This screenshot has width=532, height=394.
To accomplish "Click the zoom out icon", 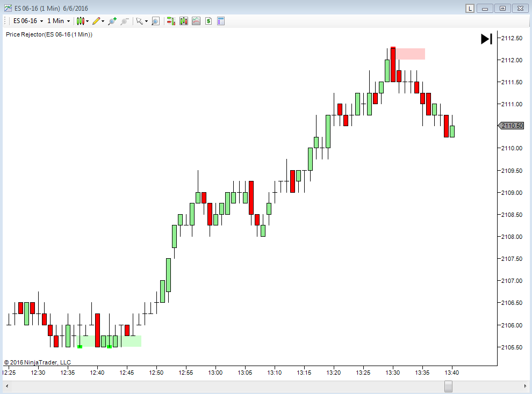I will pyautogui.click(x=124, y=21).
